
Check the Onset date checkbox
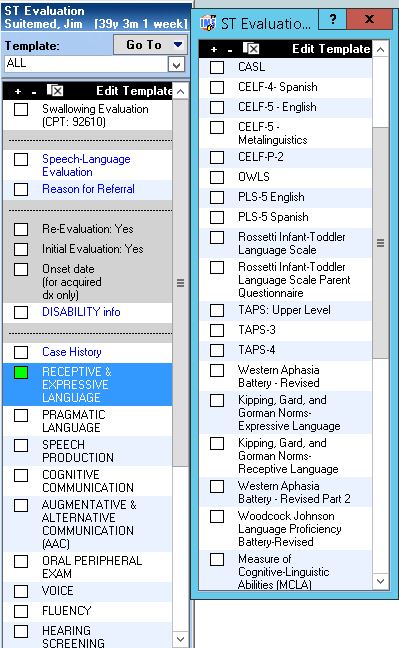click(x=21, y=269)
